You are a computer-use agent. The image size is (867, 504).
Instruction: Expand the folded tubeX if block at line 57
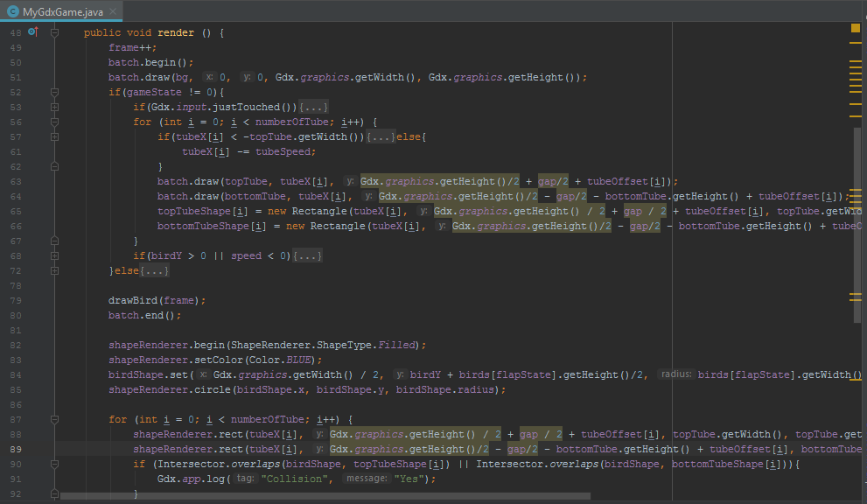click(54, 137)
